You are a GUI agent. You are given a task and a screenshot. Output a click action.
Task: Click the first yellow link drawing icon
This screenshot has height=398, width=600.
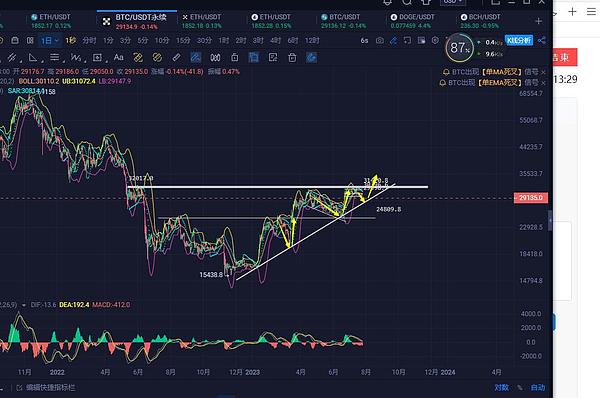click(138, 58)
